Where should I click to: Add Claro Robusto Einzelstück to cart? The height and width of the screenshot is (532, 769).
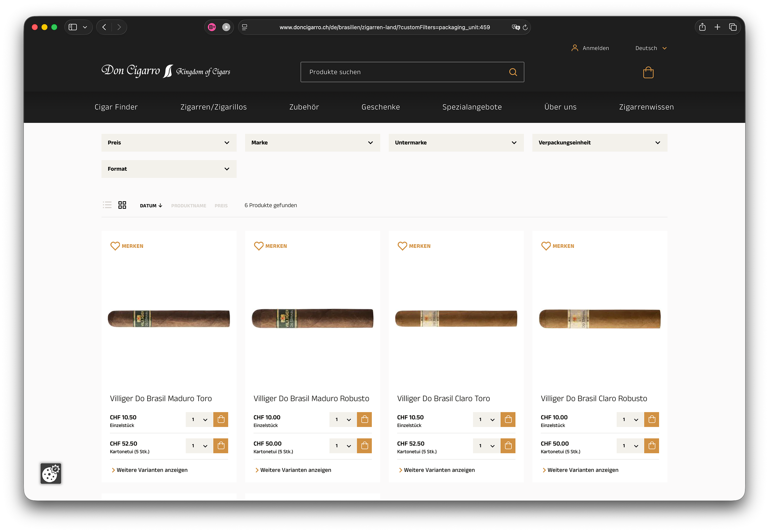652,419
